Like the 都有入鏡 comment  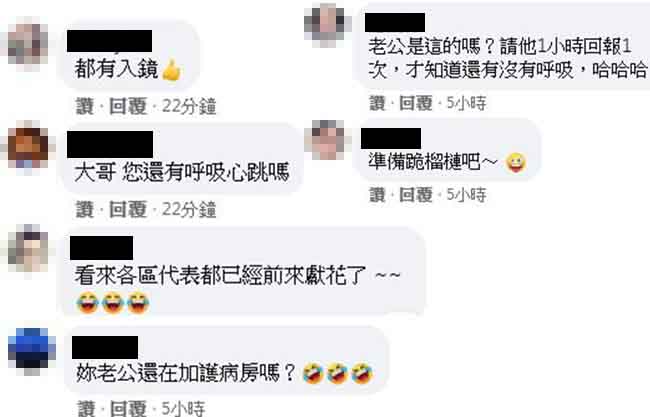(85, 107)
